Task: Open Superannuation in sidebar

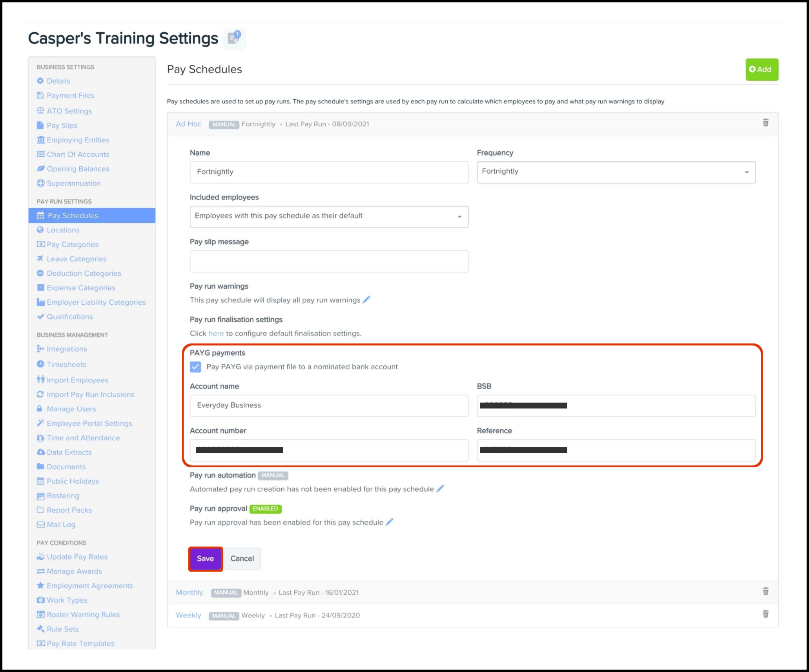Action: coord(74,183)
